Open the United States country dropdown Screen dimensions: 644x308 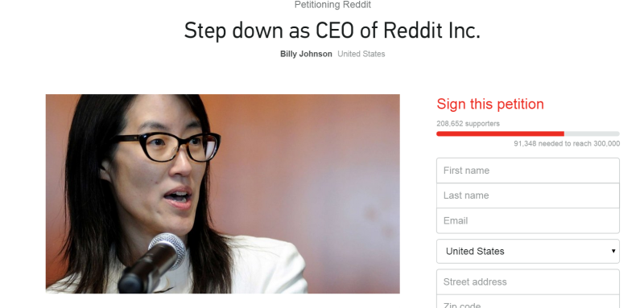pos(528,252)
